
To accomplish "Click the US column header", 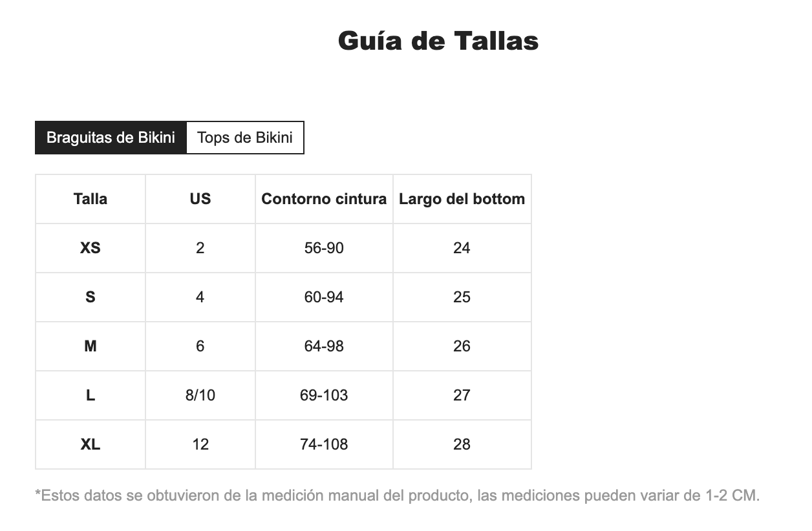I will [200, 199].
